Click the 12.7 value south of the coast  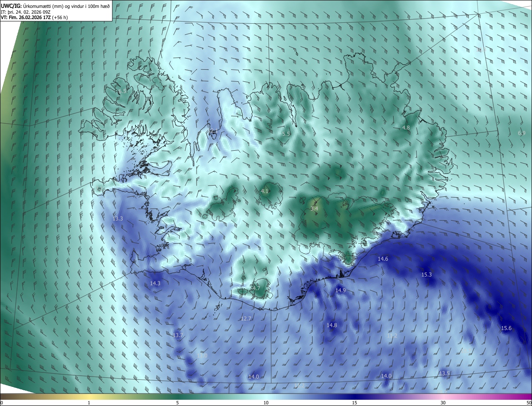pyautogui.click(x=246, y=318)
